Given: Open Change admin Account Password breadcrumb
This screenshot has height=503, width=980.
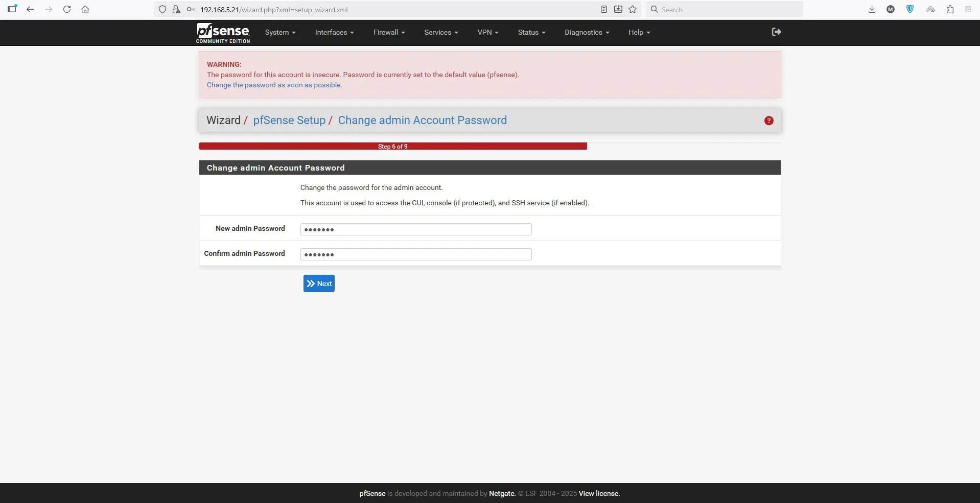Looking at the screenshot, I should point(423,121).
